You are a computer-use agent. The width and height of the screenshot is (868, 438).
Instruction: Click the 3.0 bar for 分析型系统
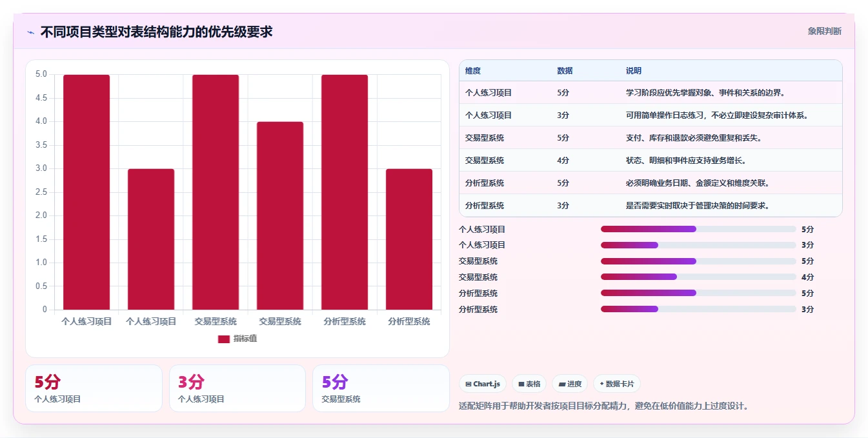tap(409, 239)
